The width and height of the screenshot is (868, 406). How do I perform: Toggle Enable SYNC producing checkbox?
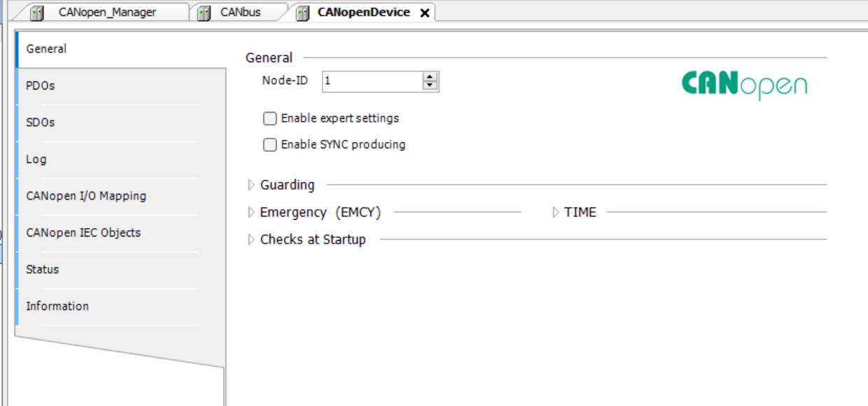click(269, 145)
